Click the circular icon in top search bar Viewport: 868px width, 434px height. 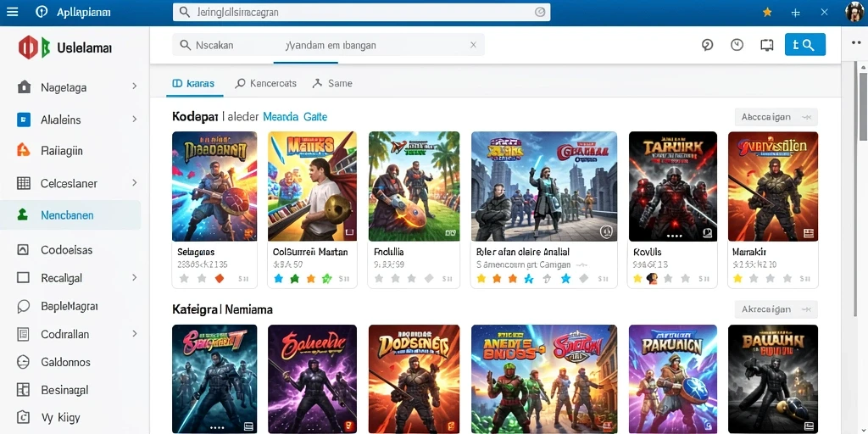point(540,12)
